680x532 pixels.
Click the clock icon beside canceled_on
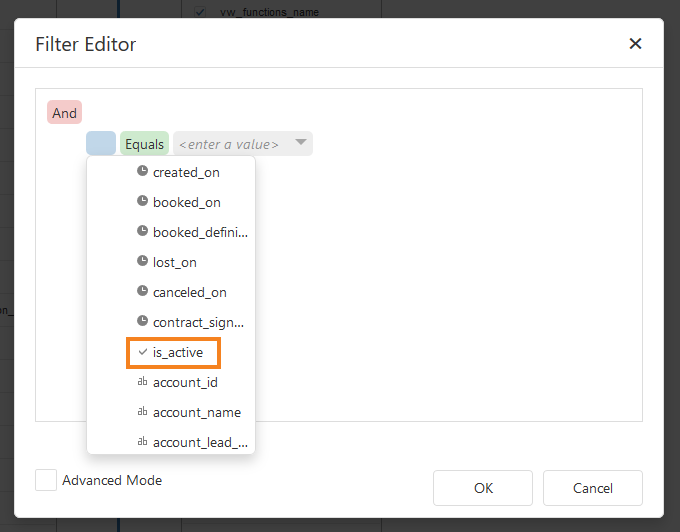[142, 290]
